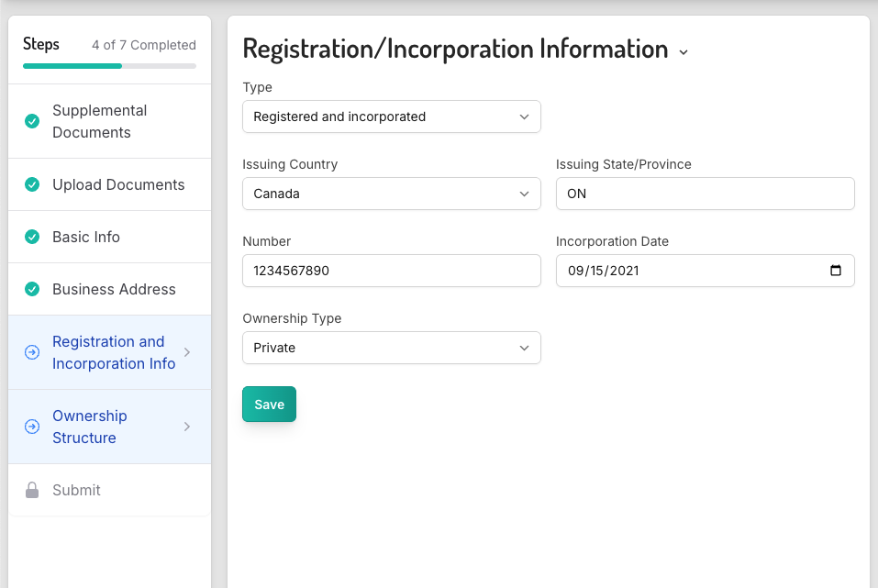878x588 pixels.
Task: Click the arrow circle icon for Registration and Incorporation Info
Action: point(32,352)
